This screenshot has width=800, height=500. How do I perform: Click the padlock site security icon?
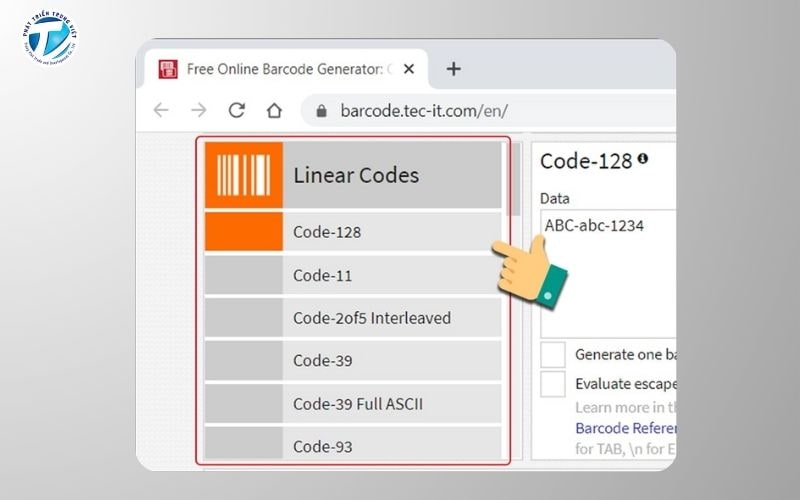pos(321,110)
